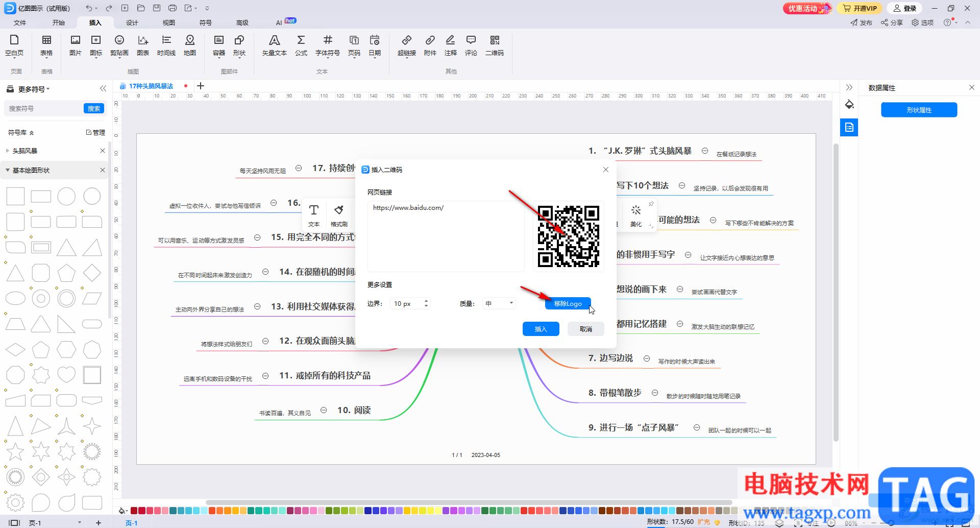This screenshot has height=528, width=980.
Task: Insert a blank page (空白页)
Action: coord(14,45)
